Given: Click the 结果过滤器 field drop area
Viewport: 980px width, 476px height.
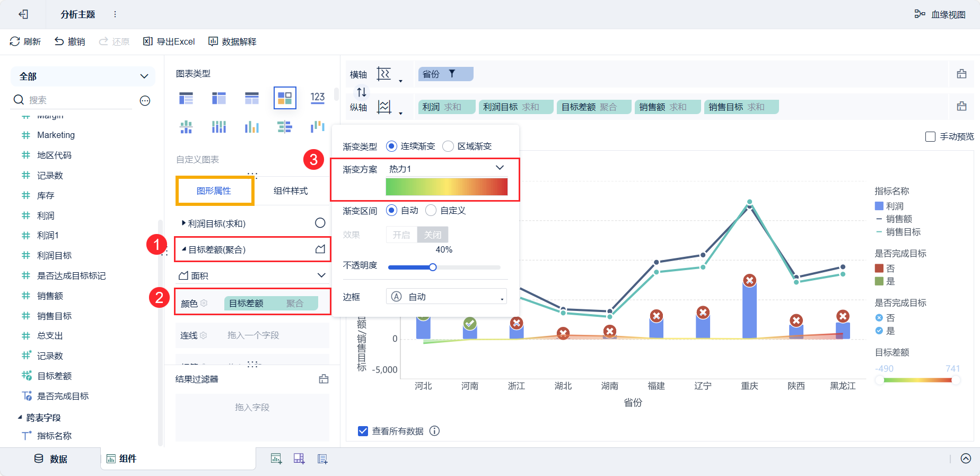Looking at the screenshot, I should (x=252, y=417).
